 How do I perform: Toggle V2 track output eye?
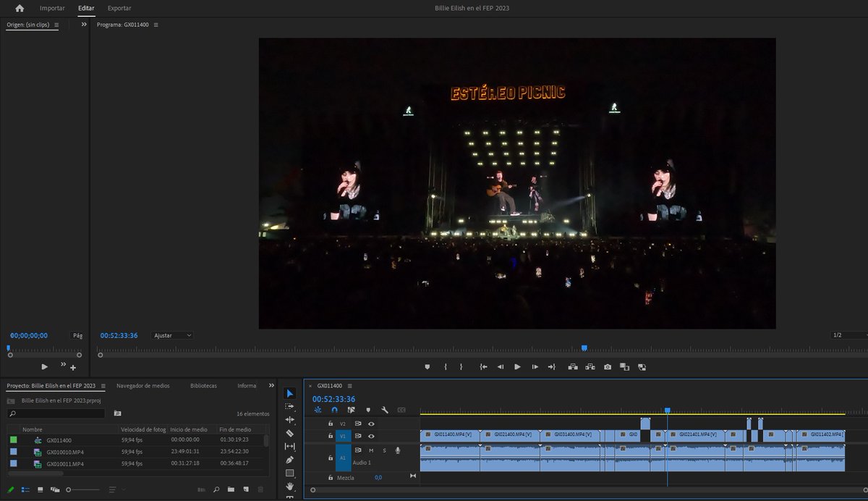(371, 424)
